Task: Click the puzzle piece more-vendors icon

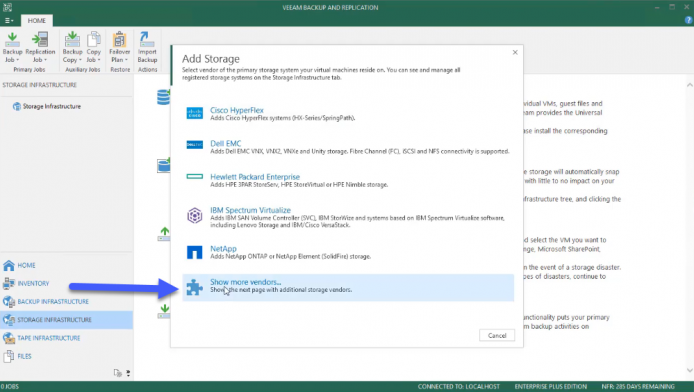Action: click(194, 287)
